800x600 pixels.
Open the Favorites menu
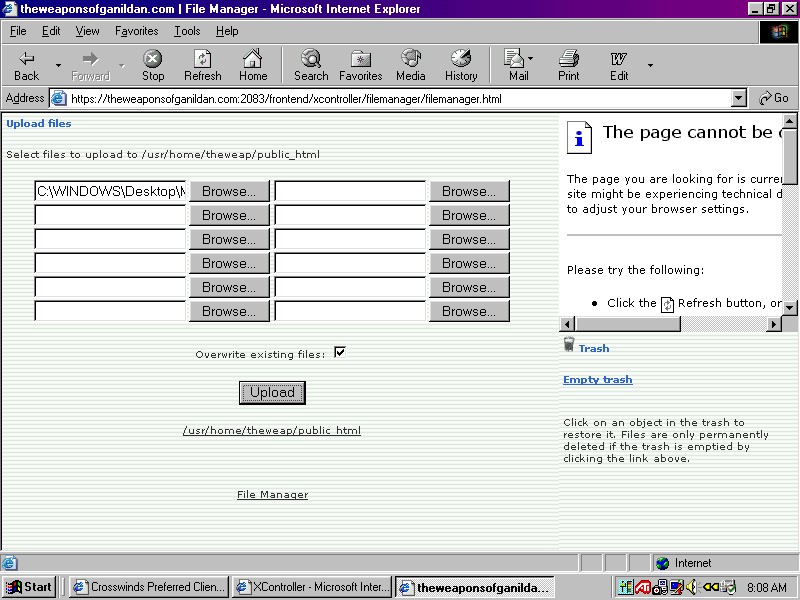[x=136, y=31]
